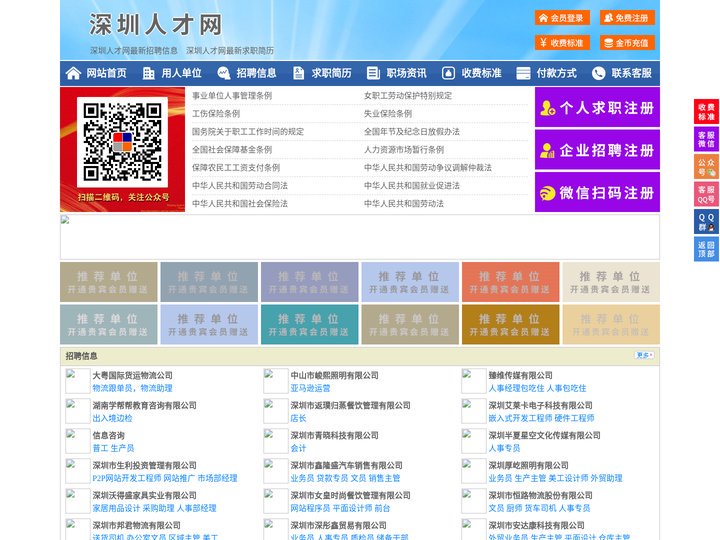720x540 pixels.
Task: Click 深圳厚屹照明有限公司 company name
Action: [529, 465]
